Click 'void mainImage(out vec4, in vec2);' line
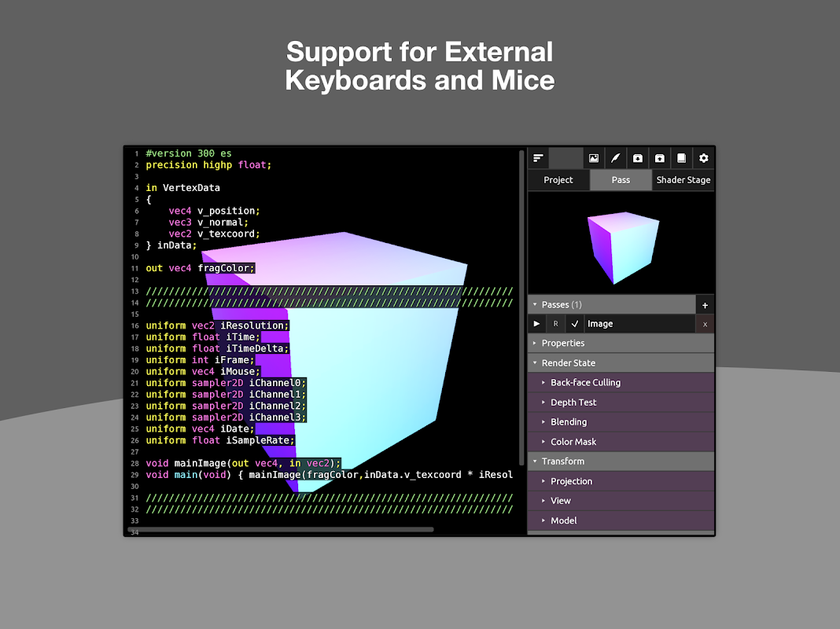This screenshot has height=629, width=840. tap(243, 464)
